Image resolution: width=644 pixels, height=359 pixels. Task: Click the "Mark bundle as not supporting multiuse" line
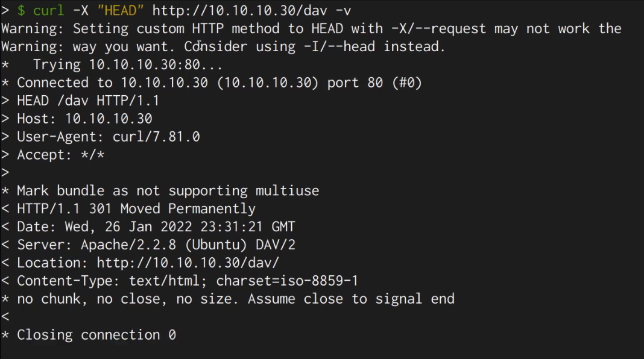pos(168,191)
